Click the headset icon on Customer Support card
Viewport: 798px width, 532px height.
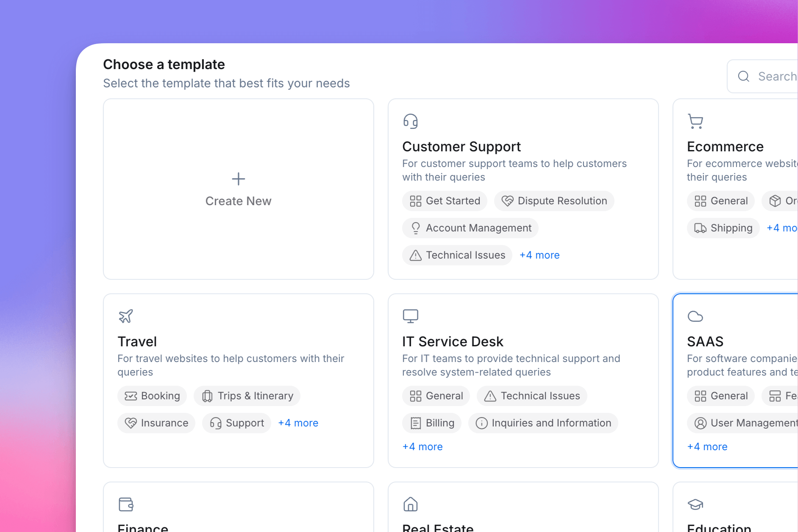pos(410,121)
